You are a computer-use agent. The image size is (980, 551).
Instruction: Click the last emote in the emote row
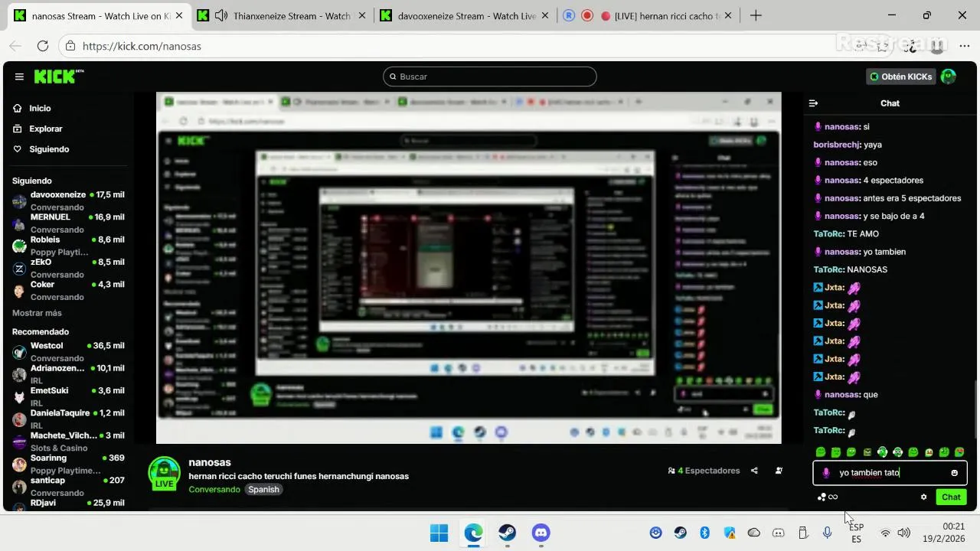pos(959,452)
